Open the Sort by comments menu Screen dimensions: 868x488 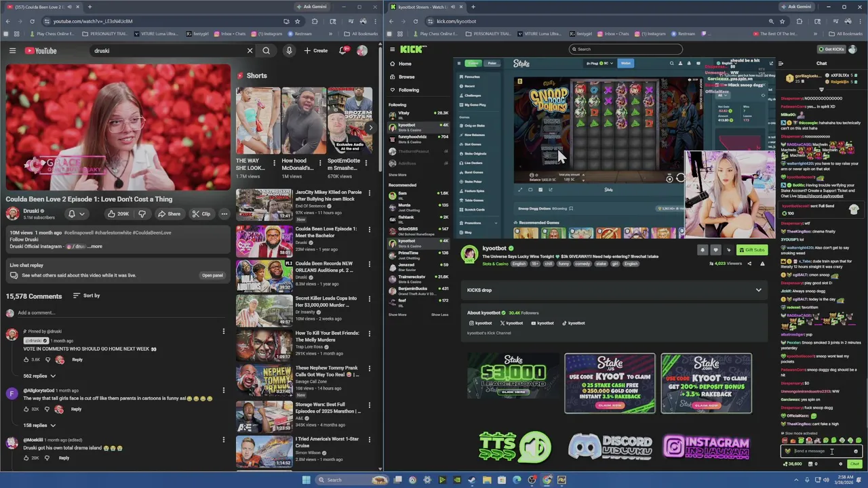[86, 296]
